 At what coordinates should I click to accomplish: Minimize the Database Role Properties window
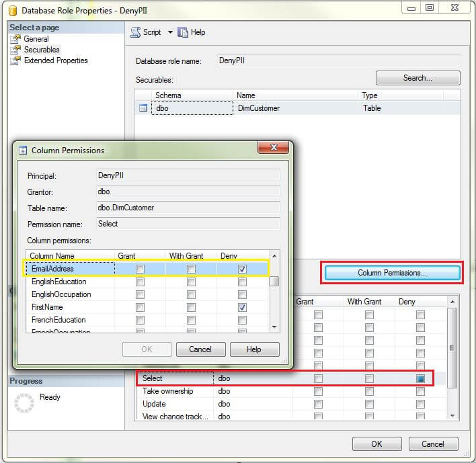(x=411, y=8)
